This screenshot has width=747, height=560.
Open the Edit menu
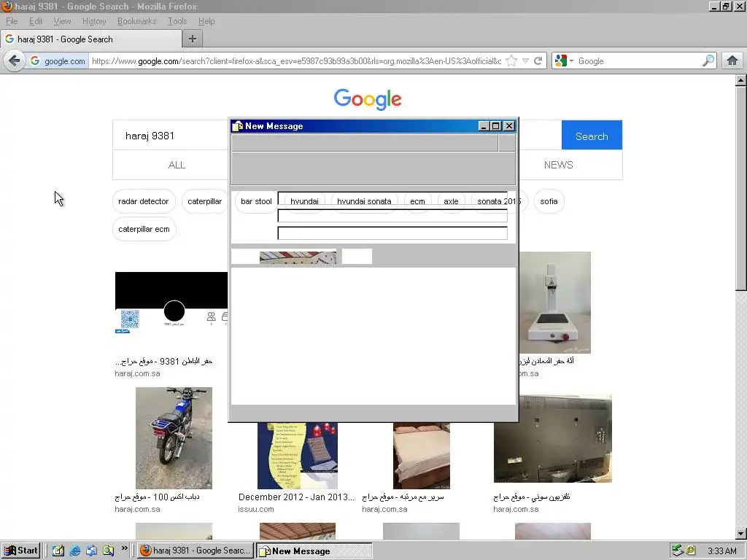click(x=35, y=21)
